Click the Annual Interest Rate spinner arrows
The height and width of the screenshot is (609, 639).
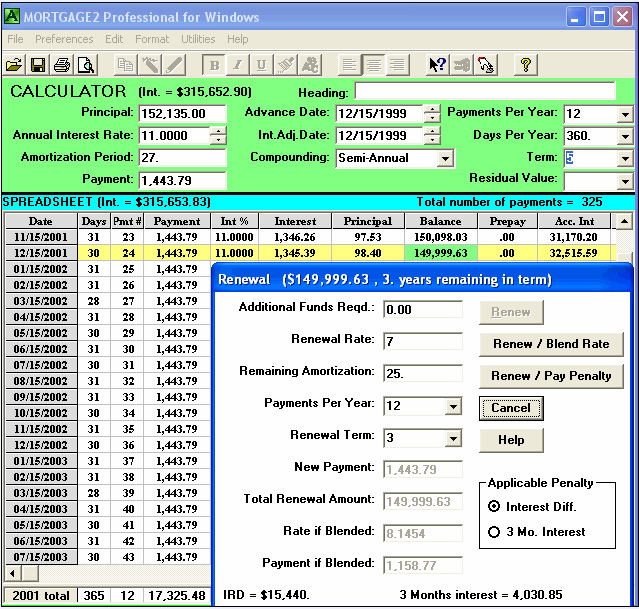pos(218,136)
